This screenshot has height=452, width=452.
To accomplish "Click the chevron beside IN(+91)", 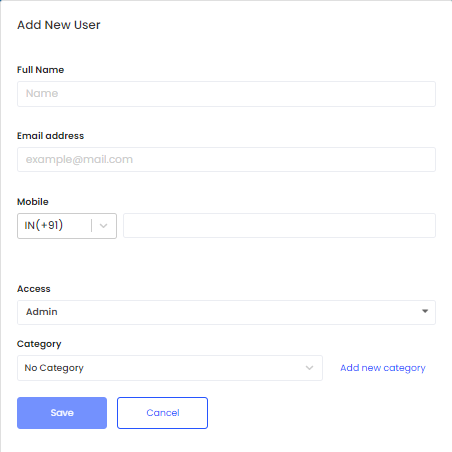I will [104, 226].
